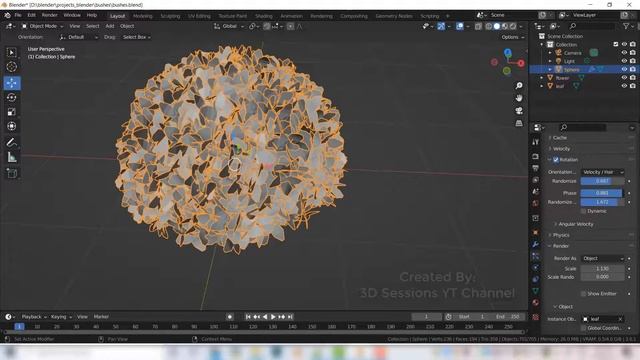Select the Add Cube tool
Viewport: 640px width, 360px height.
pyautogui.click(x=11, y=173)
